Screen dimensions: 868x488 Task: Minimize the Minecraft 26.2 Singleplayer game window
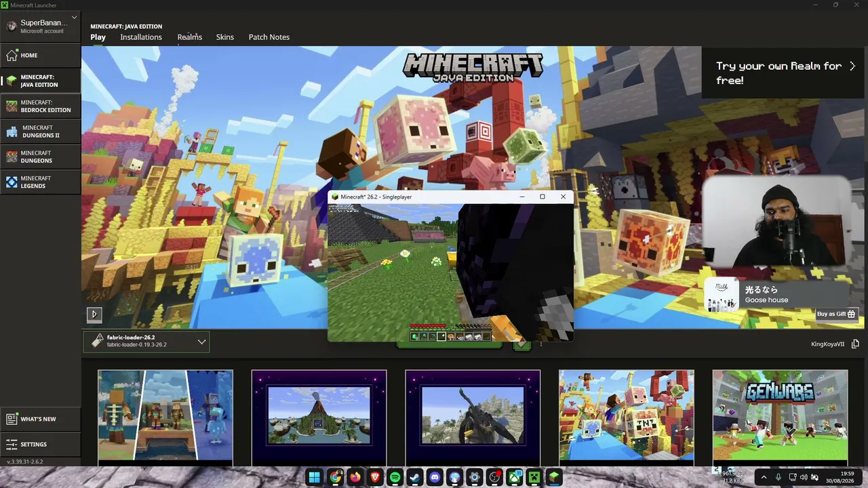tap(522, 197)
